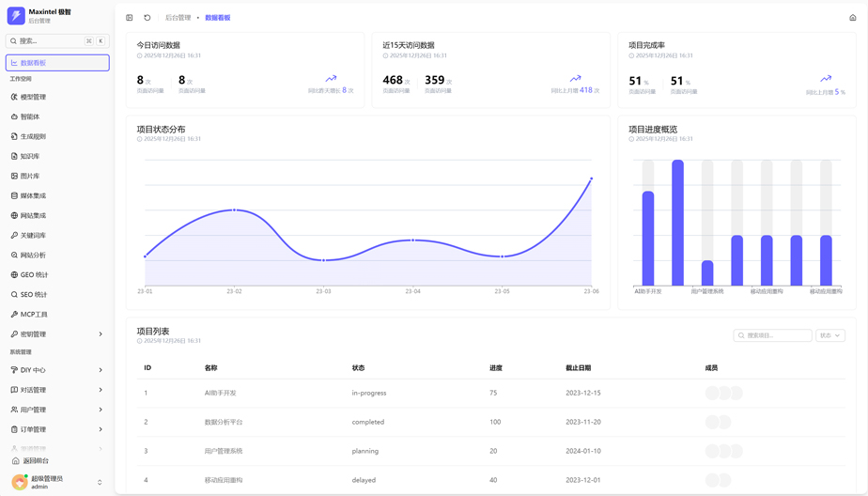
Task: Open 模型管理 in the sidebar
Action: [x=33, y=97]
